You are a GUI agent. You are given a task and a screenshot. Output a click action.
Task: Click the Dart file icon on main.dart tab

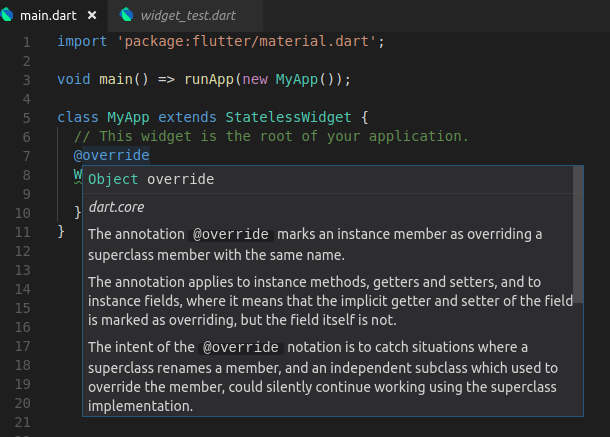coord(10,16)
